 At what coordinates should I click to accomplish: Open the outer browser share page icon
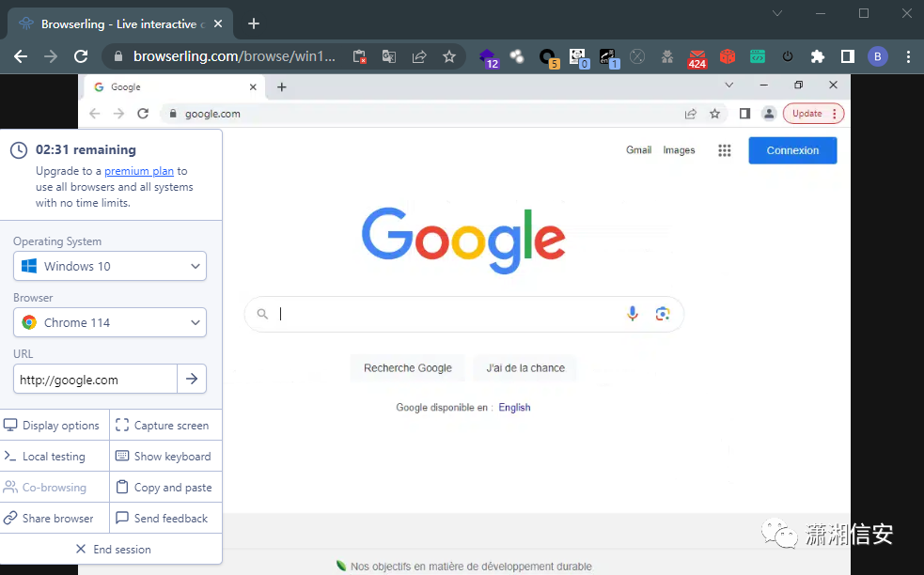(419, 56)
